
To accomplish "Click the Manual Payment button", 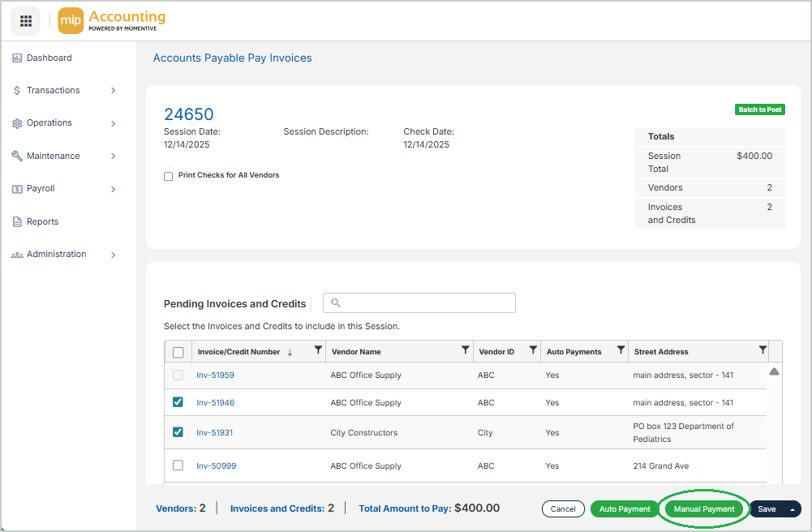I will point(703,509).
